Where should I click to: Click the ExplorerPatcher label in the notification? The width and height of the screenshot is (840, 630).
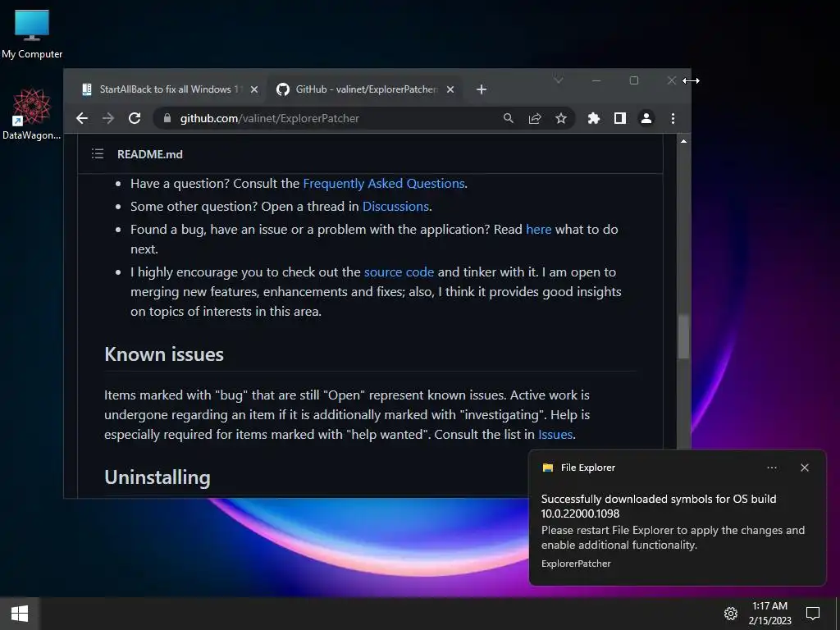(x=576, y=564)
